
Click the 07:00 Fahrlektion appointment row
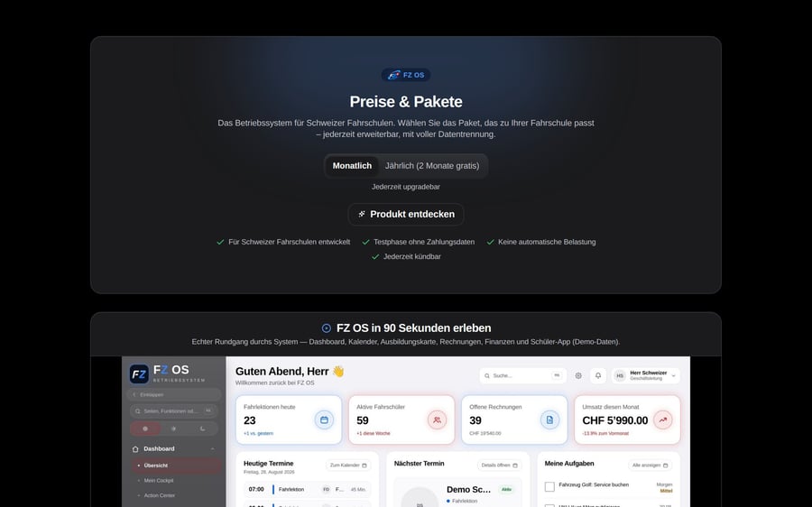coord(307,489)
